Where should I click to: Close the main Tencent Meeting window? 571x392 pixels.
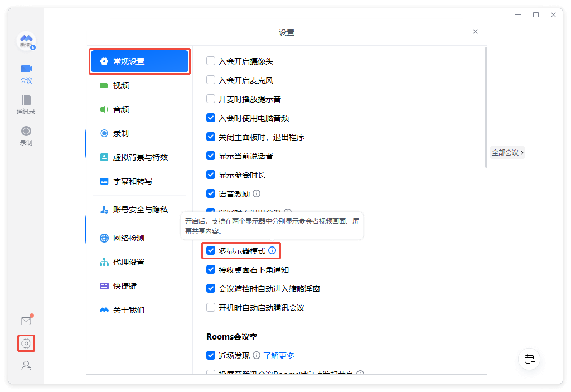(x=553, y=15)
